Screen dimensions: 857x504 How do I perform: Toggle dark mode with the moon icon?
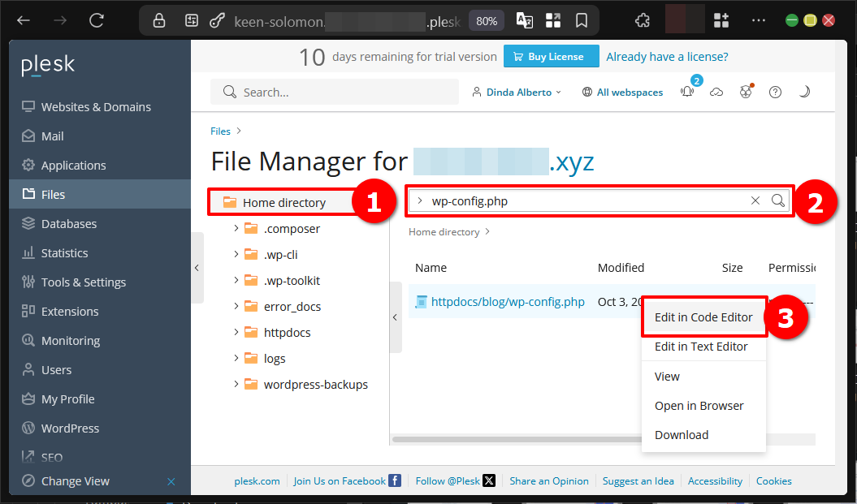804,92
